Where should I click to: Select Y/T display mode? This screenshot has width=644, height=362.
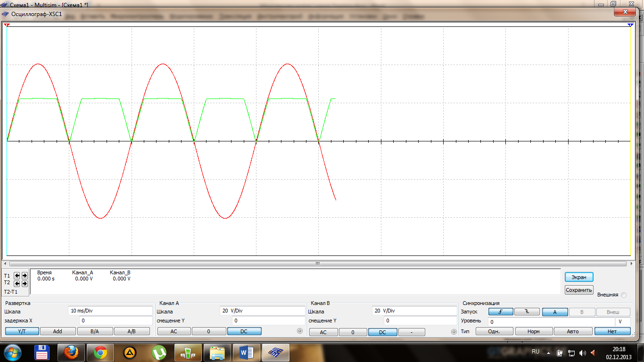22,331
